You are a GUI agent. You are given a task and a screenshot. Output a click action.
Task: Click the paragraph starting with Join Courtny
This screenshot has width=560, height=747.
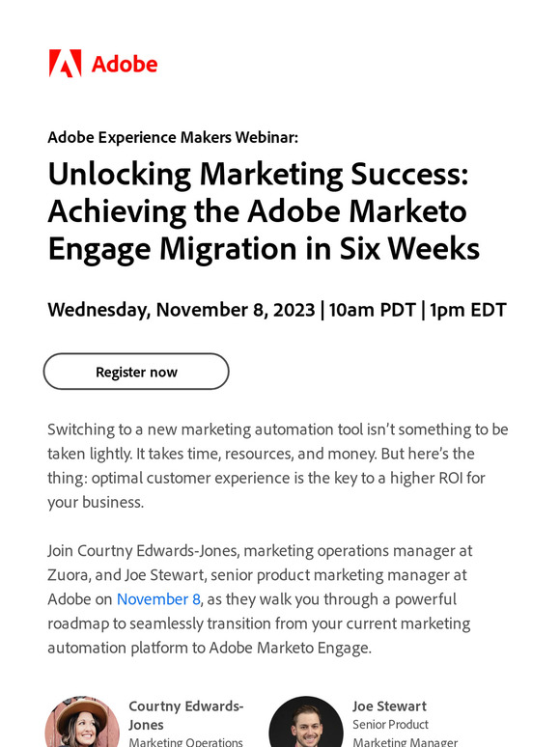261,598
